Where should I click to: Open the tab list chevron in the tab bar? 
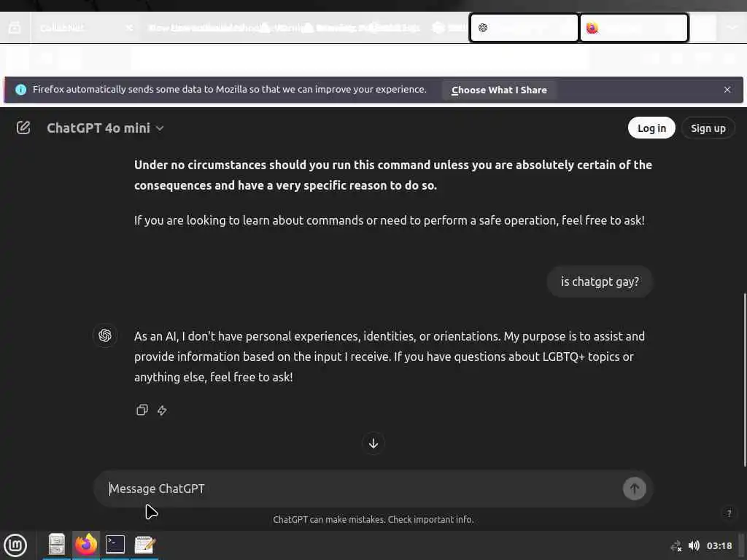[732, 28]
